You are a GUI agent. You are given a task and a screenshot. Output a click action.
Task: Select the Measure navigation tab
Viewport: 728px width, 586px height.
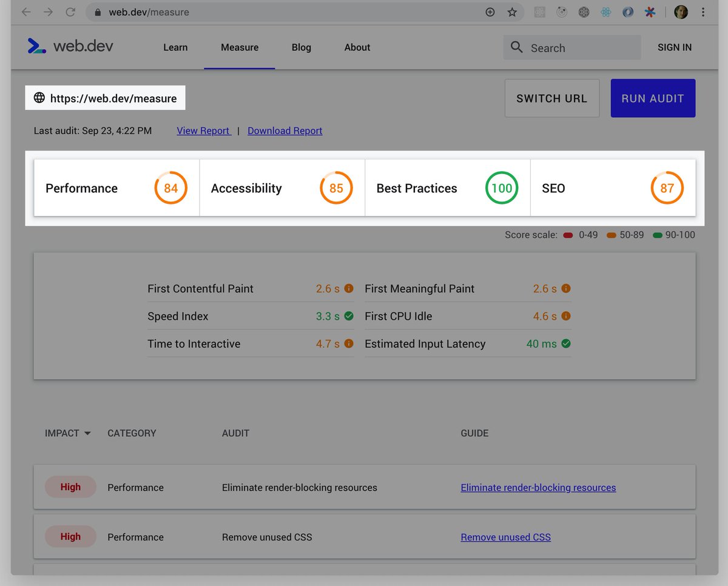pos(240,47)
